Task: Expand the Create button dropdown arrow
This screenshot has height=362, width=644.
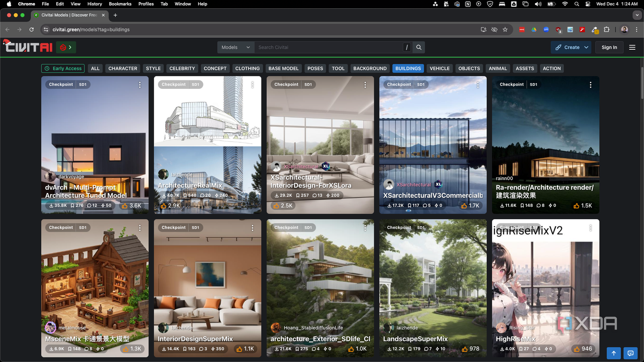Action: (x=586, y=47)
